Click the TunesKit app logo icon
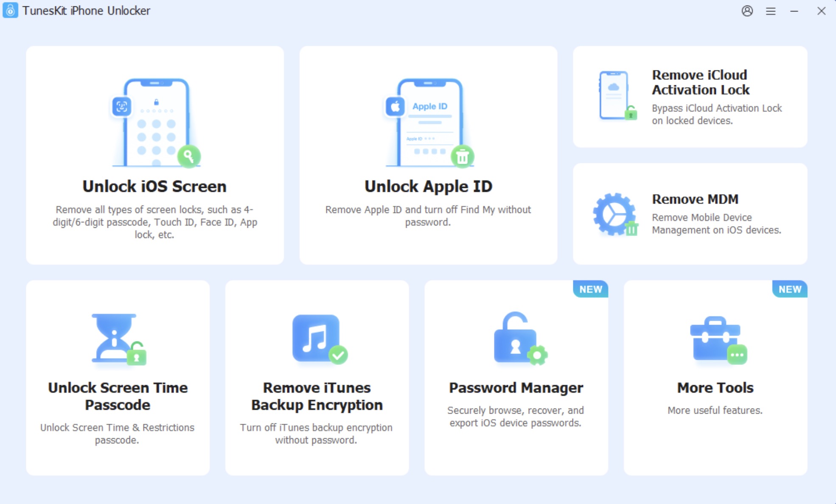 10,10
